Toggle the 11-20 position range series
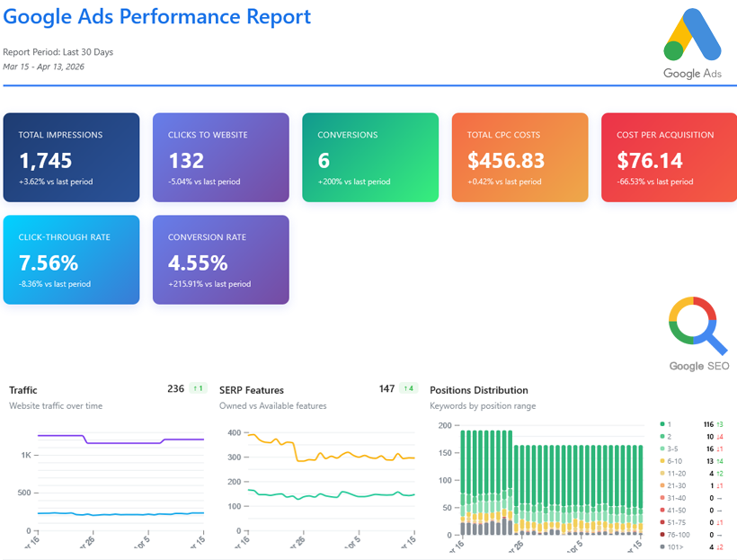Viewport: 737px width, 560px height. (x=678, y=473)
